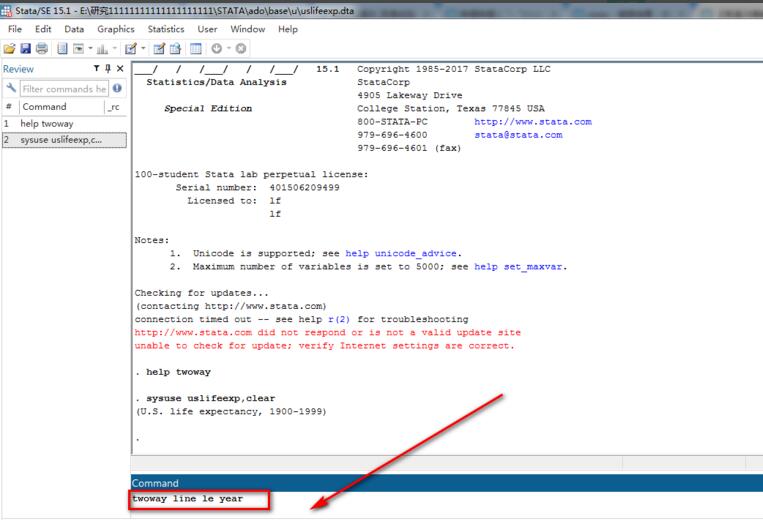The width and height of the screenshot is (763, 523).
Task: Expand the Do-file Editor dropdown arrow
Action: coord(143,48)
